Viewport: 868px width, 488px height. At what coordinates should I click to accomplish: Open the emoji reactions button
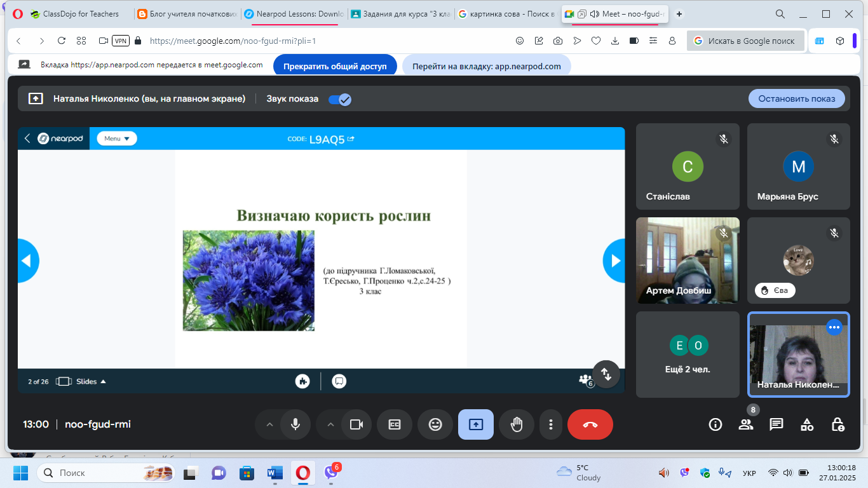pyautogui.click(x=435, y=424)
